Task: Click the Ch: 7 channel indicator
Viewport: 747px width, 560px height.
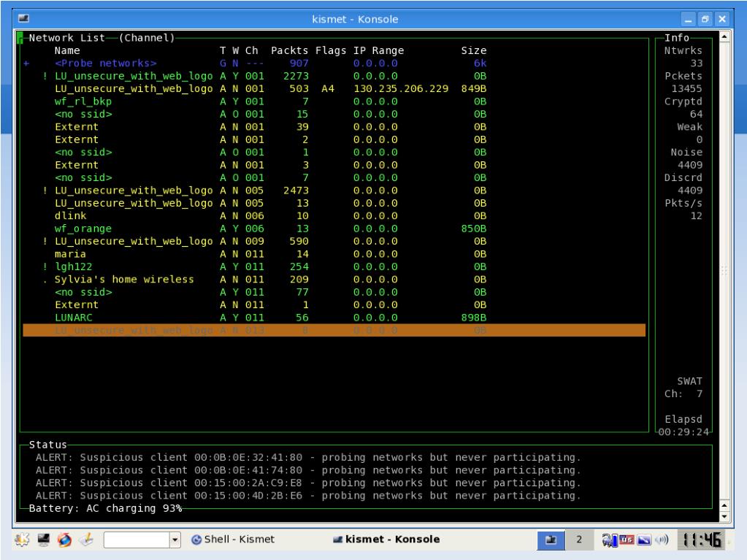Action: (x=683, y=394)
